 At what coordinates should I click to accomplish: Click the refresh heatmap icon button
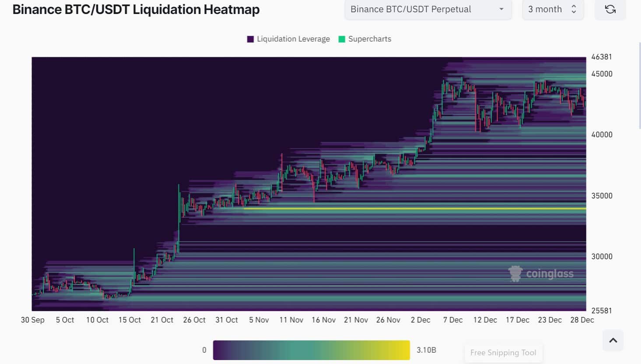pos(610,9)
